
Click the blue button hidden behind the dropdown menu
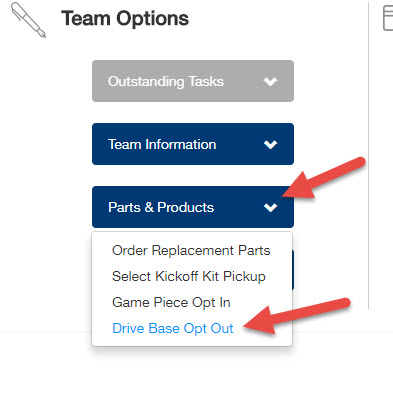293,270
